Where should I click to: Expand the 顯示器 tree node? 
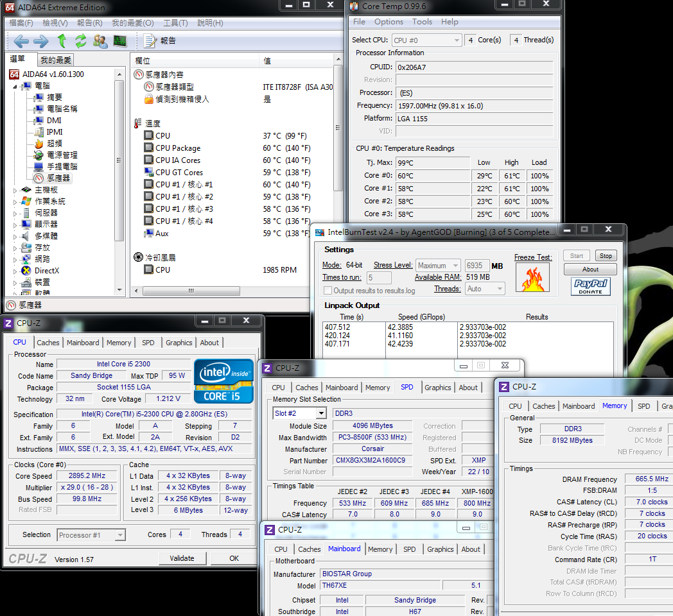point(15,225)
